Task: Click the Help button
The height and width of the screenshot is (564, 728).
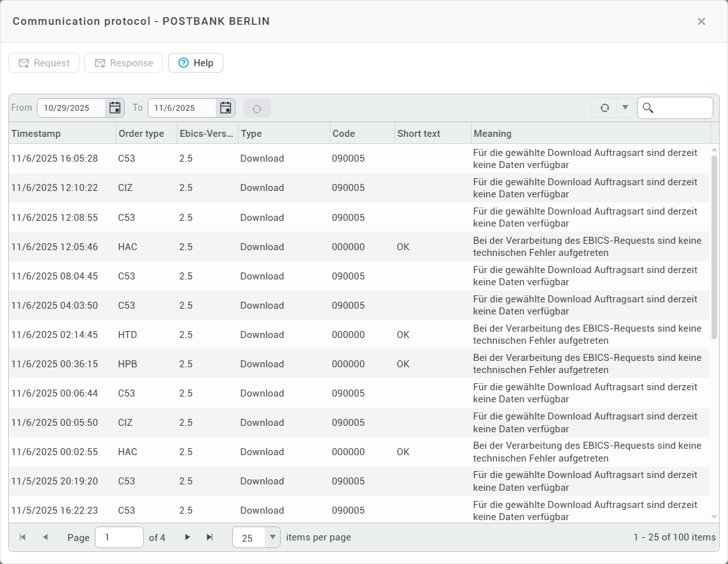Action: (x=195, y=63)
